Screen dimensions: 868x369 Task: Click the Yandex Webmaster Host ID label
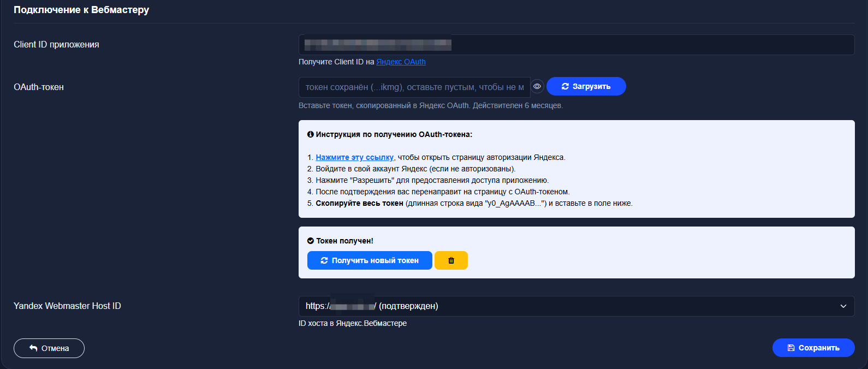[x=67, y=306]
